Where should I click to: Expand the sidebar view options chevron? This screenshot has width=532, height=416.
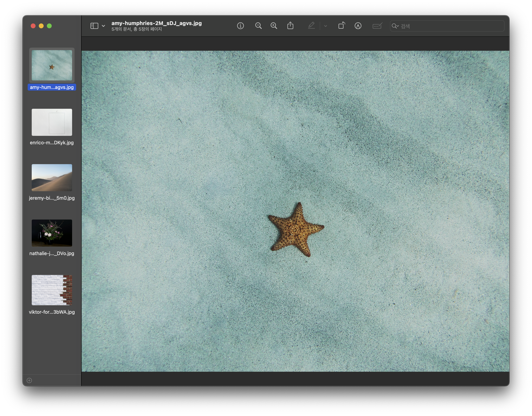click(x=104, y=26)
